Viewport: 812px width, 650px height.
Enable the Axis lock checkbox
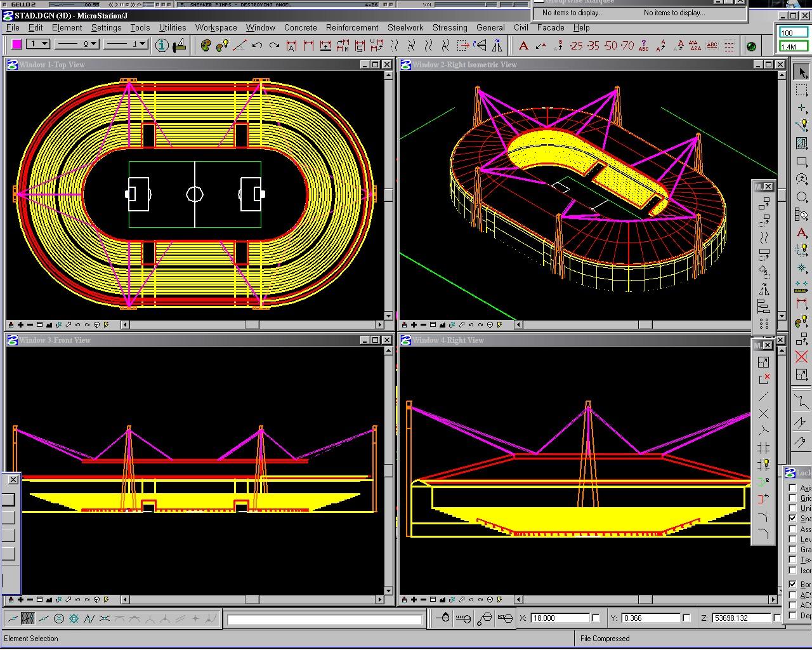[x=792, y=487]
